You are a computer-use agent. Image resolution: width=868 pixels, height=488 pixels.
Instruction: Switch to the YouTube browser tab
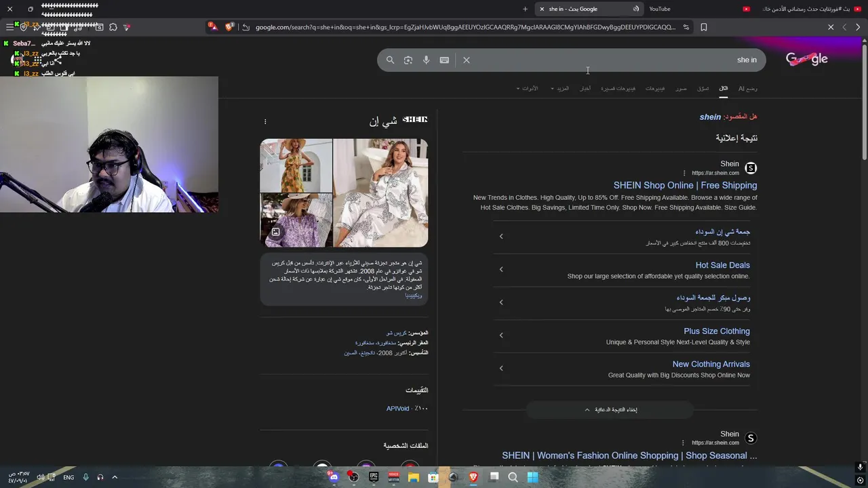point(698,9)
